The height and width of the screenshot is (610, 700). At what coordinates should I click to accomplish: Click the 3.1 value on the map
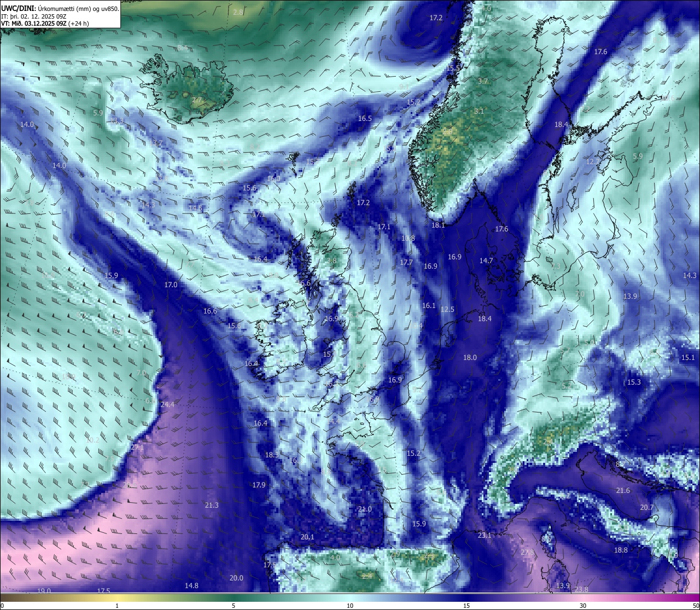[x=479, y=111]
